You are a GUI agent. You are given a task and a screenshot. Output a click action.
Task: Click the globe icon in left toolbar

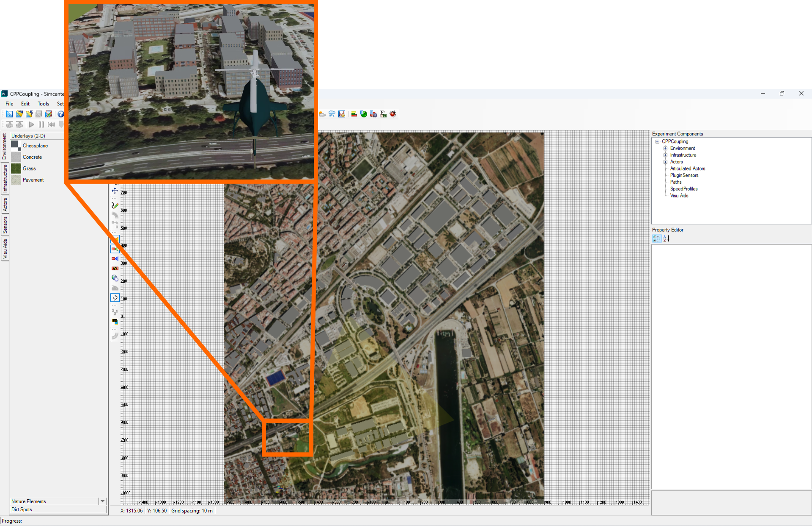[115, 278]
